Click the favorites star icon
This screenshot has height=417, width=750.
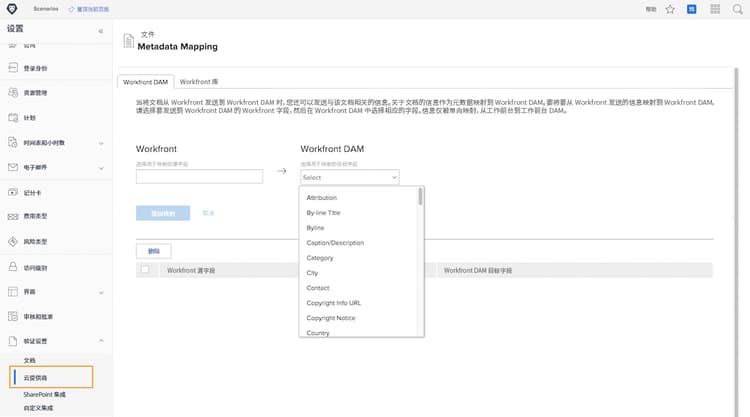point(670,9)
